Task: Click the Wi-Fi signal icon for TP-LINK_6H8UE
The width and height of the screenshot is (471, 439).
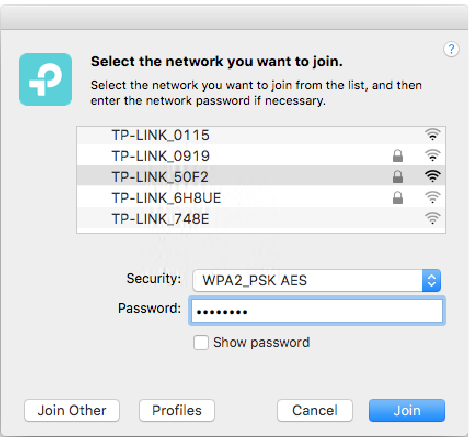Action: 433,197
